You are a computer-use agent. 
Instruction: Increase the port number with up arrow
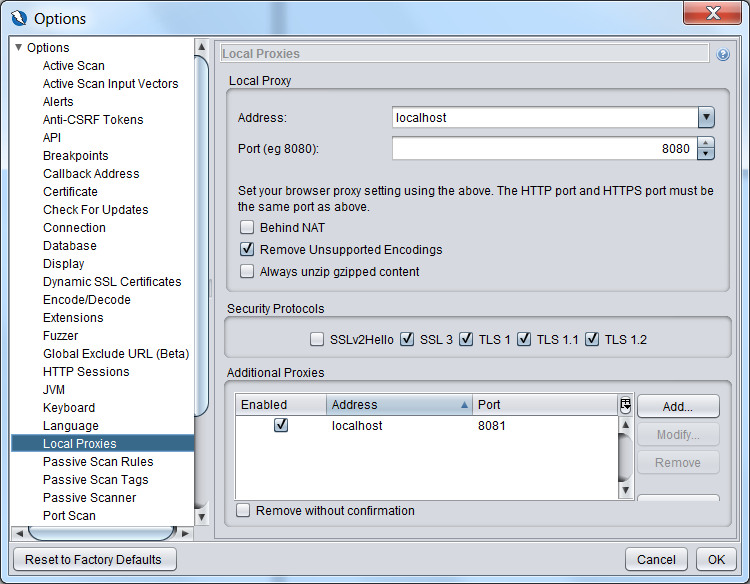click(x=706, y=143)
